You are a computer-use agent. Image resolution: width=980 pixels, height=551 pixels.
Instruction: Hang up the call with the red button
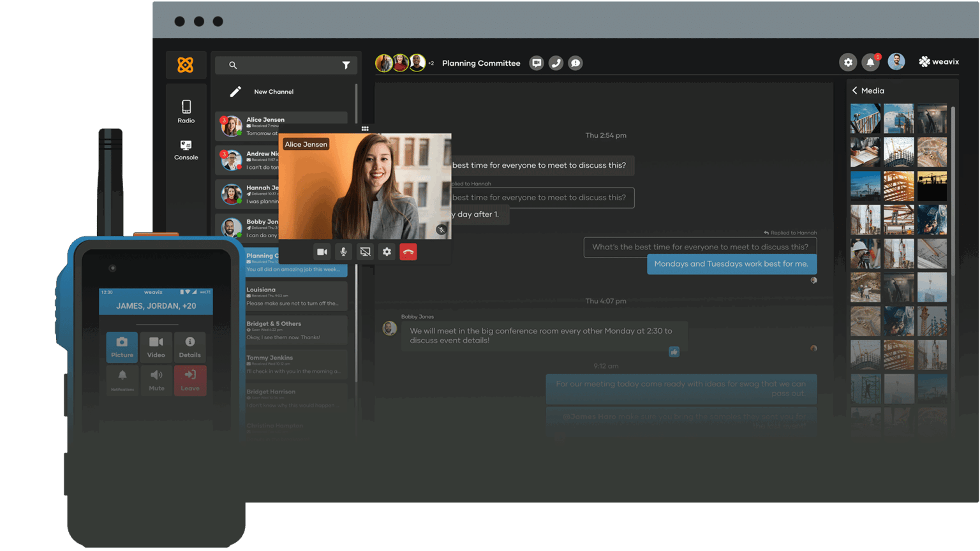pos(408,251)
